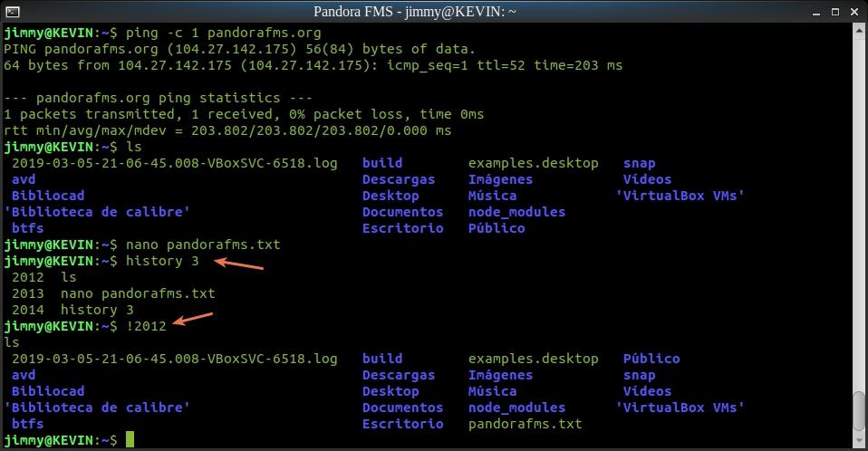Select the 'PING pandorafms.org (104.27.142.175) 56(84) bytes' line
Screen dimensions: 868x451
point(239,49)
